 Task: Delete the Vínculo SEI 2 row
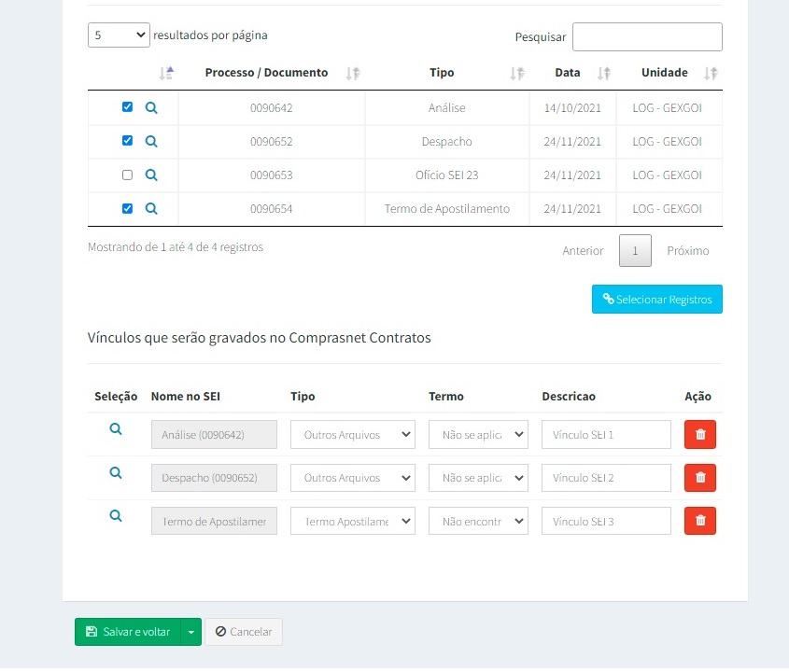(700, 478)
